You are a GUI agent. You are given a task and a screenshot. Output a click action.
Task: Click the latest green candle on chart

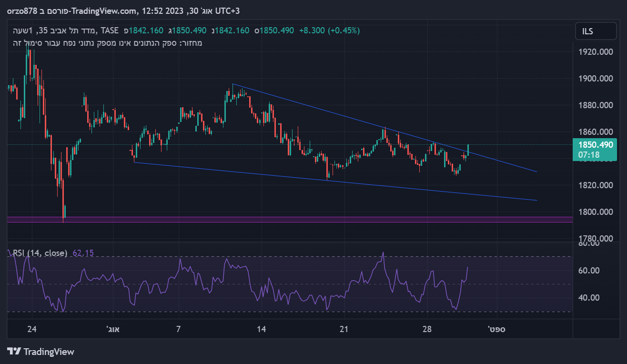coord(468,150)
